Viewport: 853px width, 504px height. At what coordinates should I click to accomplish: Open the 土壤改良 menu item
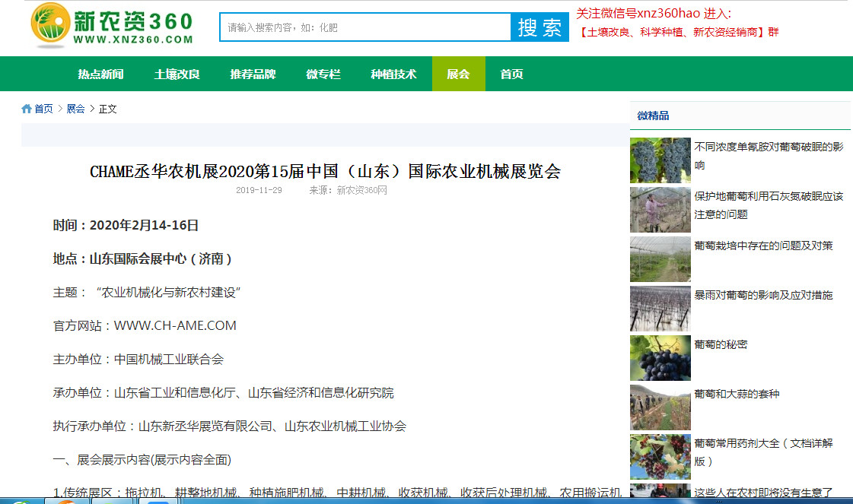pyautogui.click(x=177, y=74)
